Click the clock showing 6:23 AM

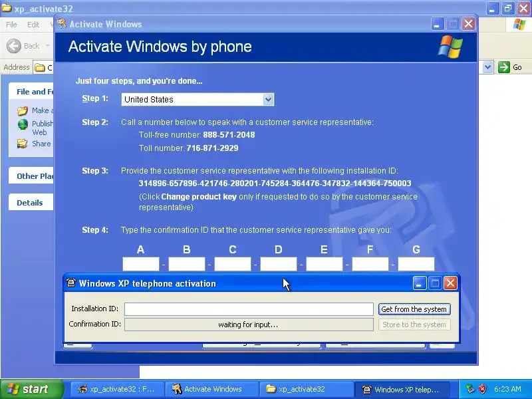pyautogui.click(x=507, y=389)
